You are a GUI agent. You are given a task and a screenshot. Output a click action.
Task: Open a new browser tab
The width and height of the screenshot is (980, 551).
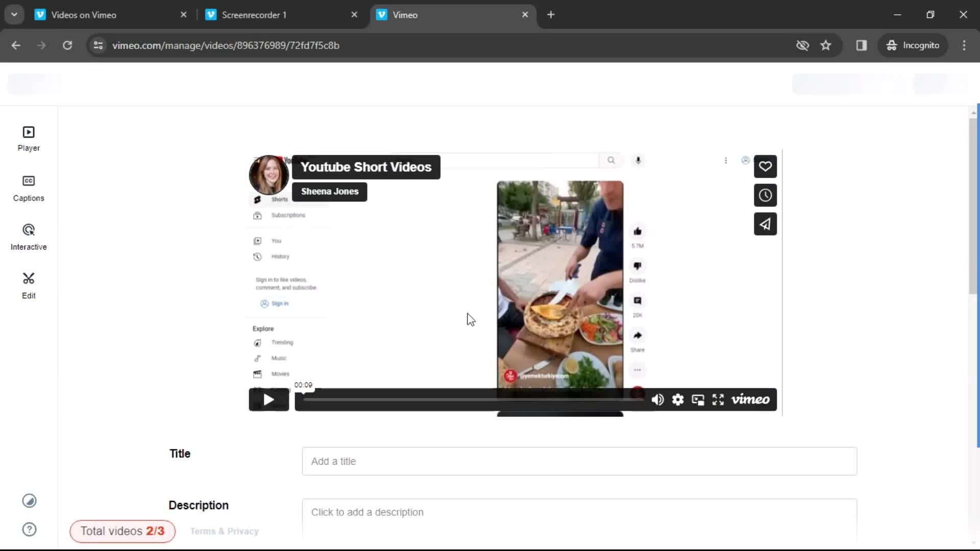[551, 15]
